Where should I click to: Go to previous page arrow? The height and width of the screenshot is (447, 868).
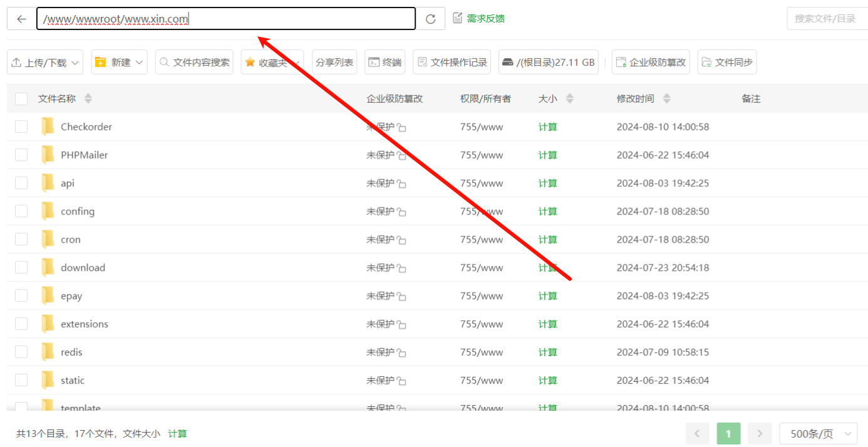(698, 433)
